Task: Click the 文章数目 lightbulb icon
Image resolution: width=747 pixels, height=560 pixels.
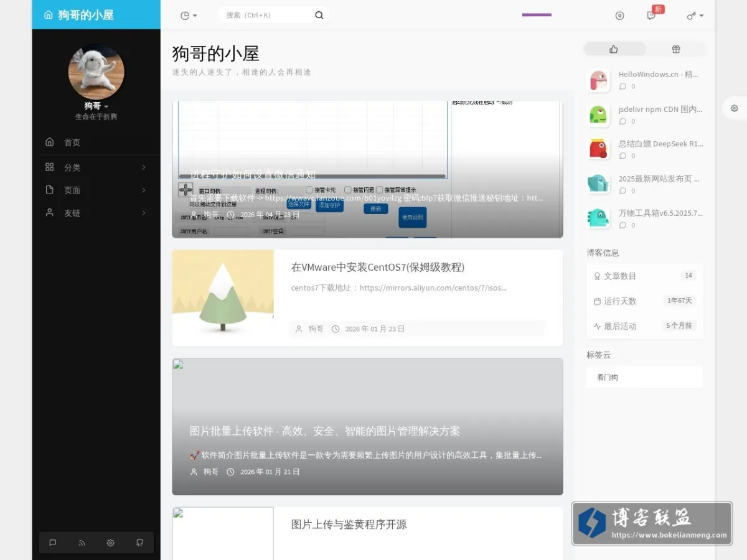Action: [x=598, y=276]
